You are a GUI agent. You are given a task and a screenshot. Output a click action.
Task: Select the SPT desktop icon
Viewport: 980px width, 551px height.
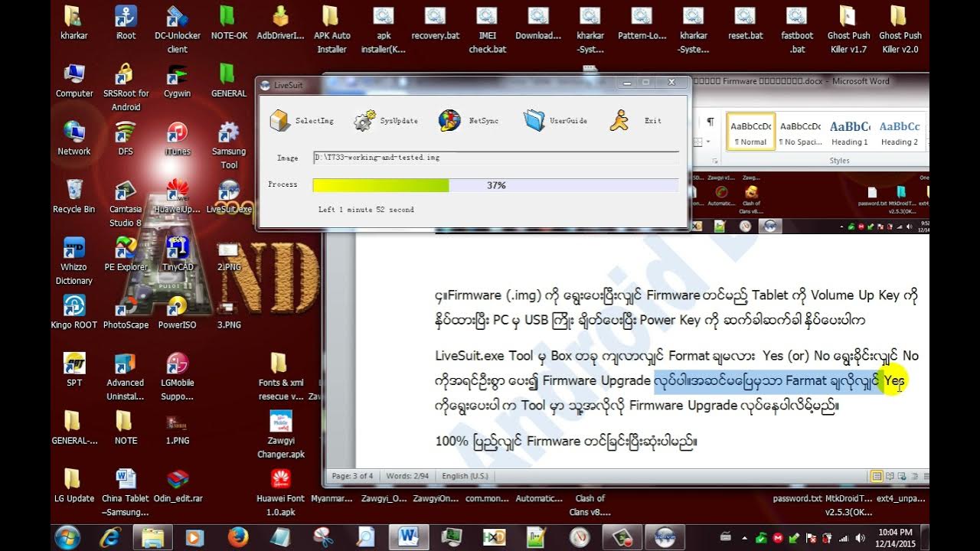[74, 370]
